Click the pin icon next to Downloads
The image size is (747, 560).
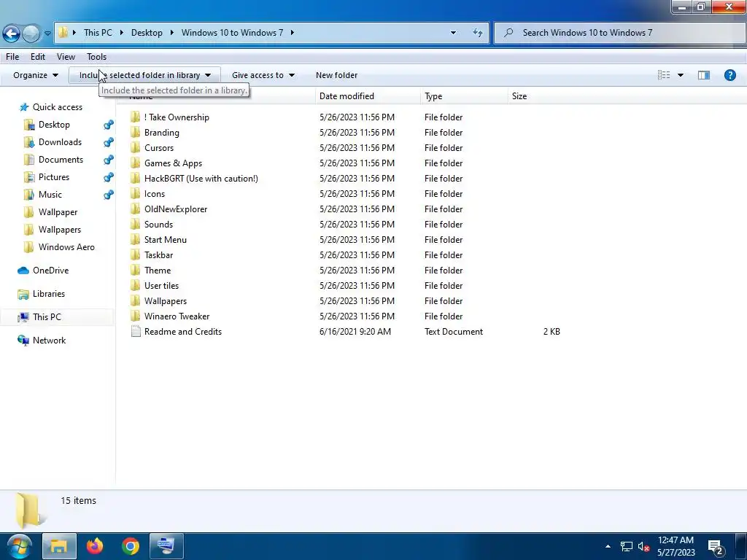tap(109, 142)
